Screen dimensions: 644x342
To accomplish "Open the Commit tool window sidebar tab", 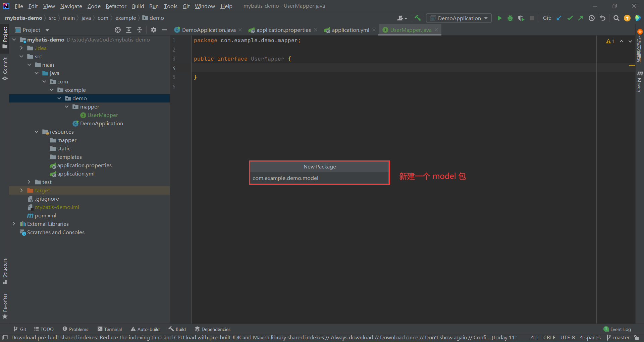I will pos(5,69).
